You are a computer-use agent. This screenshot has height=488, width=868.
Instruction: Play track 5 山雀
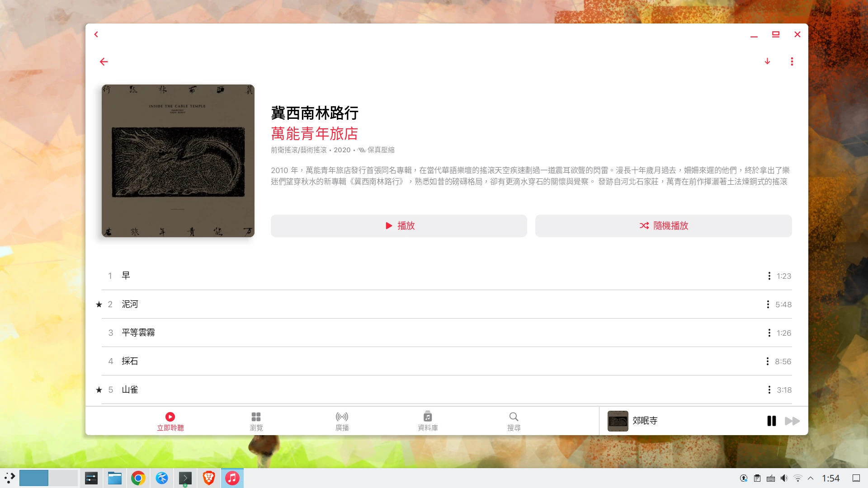(130, 390)
